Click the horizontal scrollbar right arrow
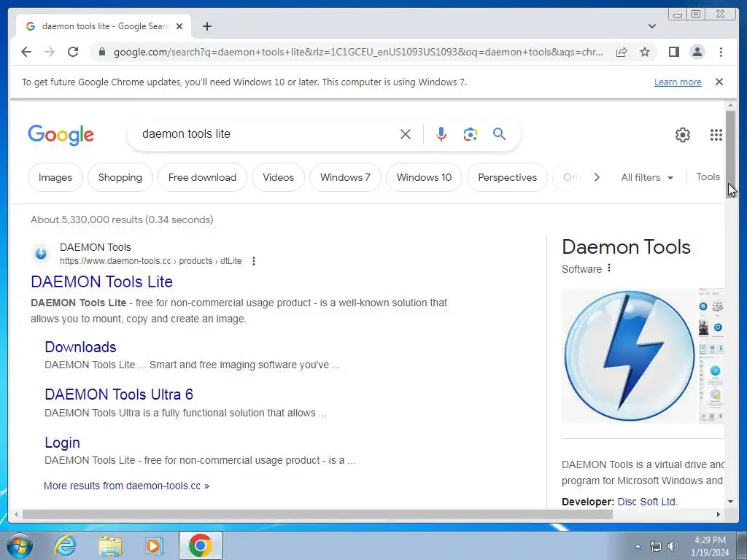Viewport: 747px width, 560px height. 719,514
